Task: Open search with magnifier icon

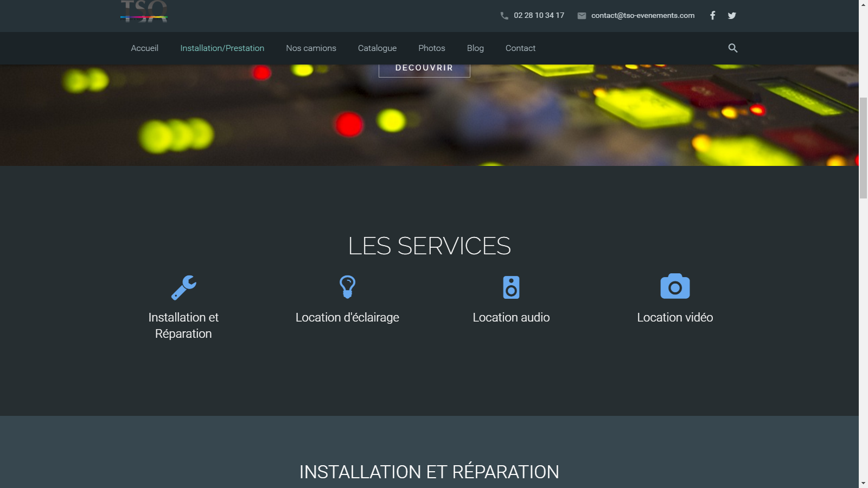Action: (x=732, y=48)
